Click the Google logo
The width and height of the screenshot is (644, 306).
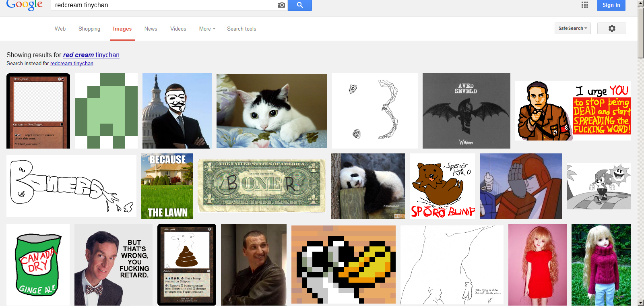point(25,5)
